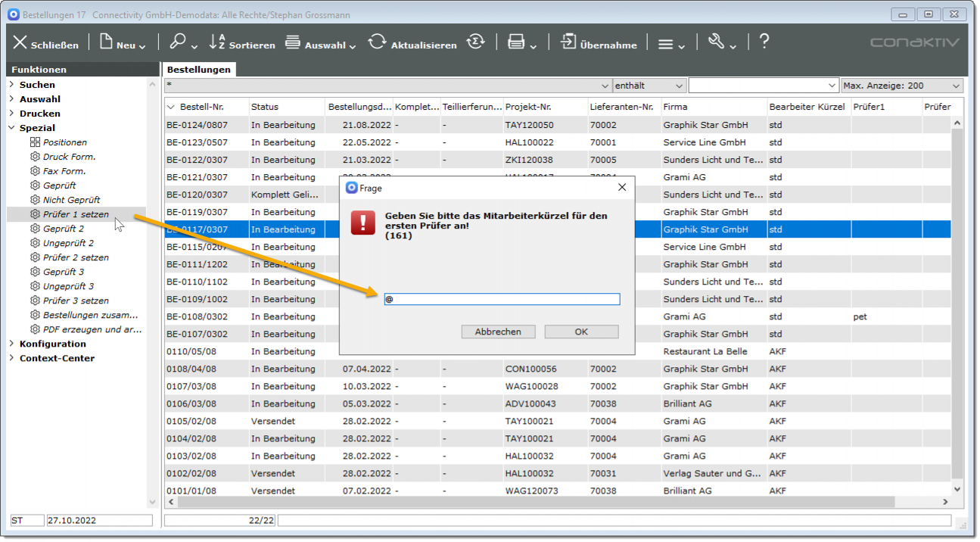Select 'Geprüft 2' in function list

pos(64,229)
